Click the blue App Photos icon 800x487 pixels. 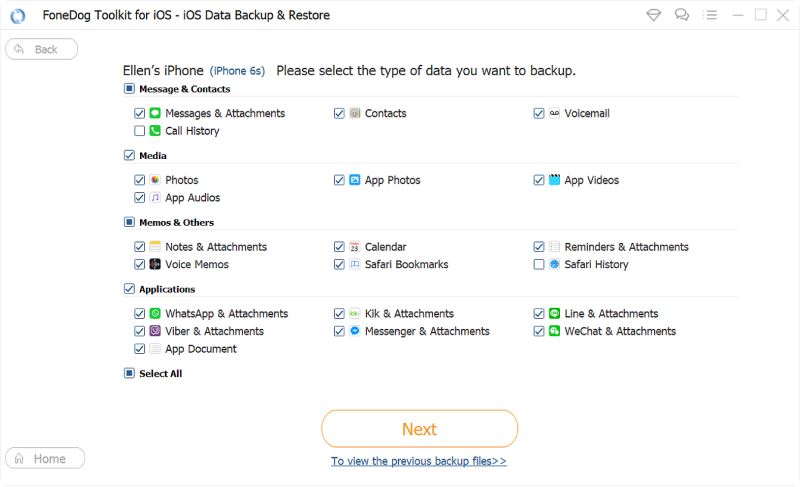[x=355, y=180]
